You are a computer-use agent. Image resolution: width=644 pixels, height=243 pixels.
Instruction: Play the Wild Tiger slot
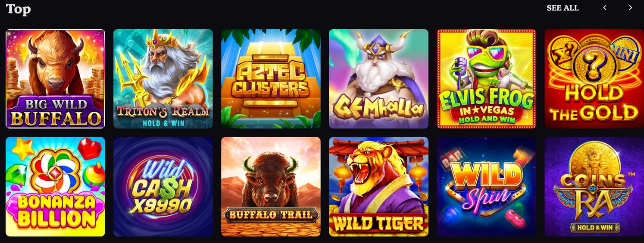tap(378, 187)
